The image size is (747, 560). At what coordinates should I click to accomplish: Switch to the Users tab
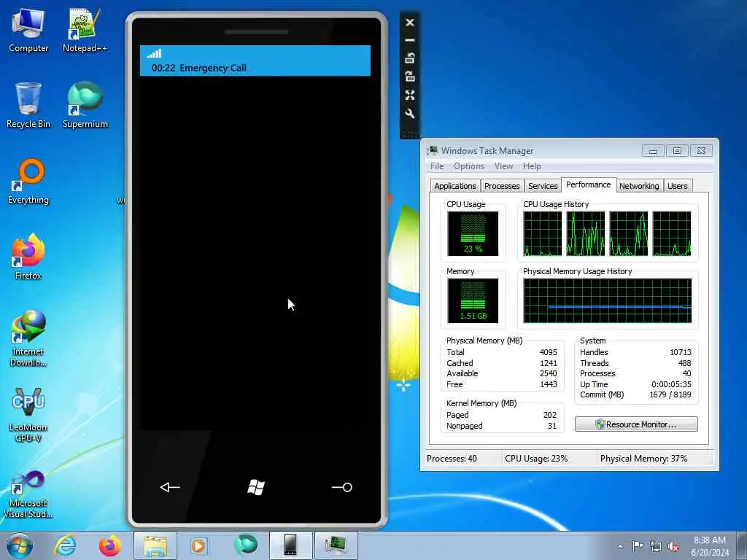678,186
